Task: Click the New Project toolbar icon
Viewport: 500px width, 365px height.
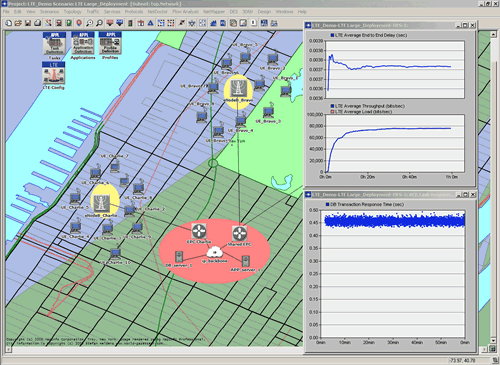Action: pyautogui.click(x=8, y=23)
